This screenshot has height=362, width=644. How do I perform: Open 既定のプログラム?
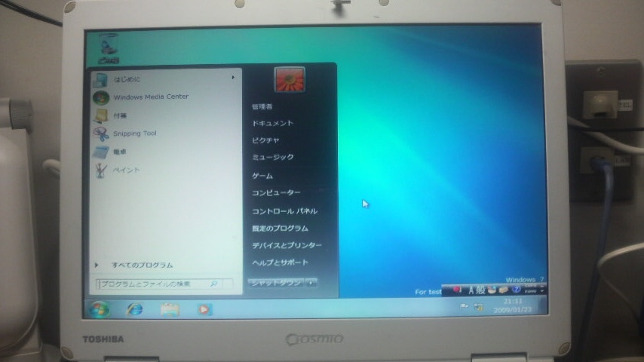coord(280,228)
